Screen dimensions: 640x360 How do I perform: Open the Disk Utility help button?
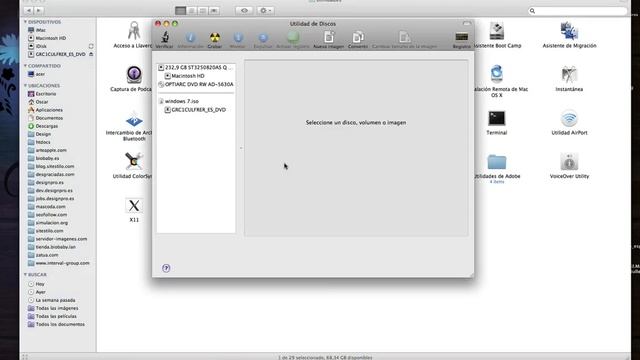click(166, 268)
